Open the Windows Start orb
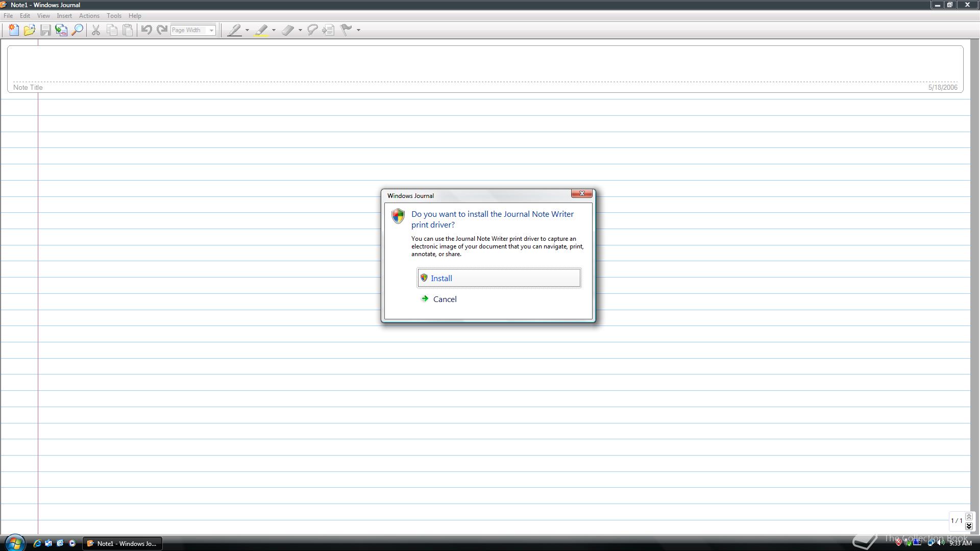The width and height of the screenshot is (980, 551). (14, 543)
